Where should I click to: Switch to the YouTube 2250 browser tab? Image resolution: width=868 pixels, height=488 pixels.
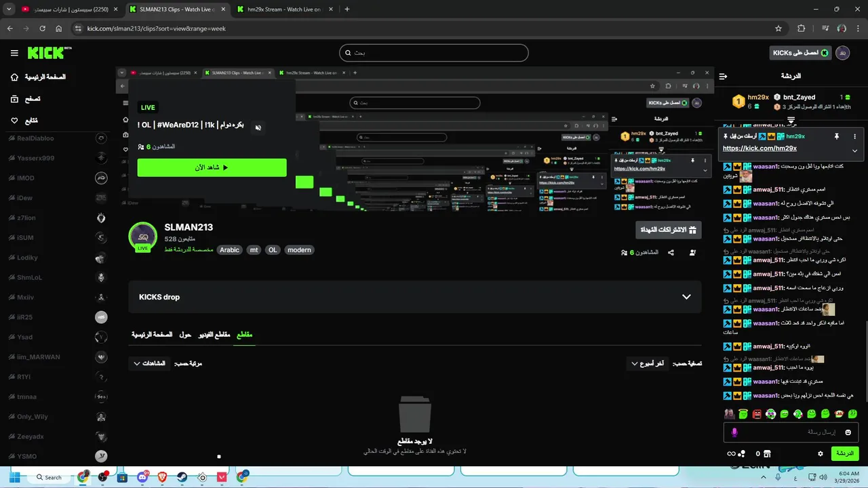point(68,9)
